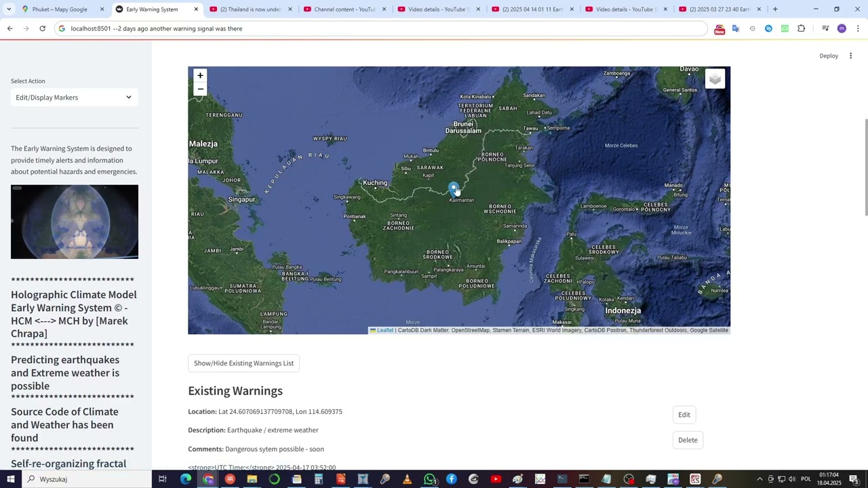Image resolution: width=868 pixels, height=488 pixels.
Task: Open the map layers control
Action: 715,79
